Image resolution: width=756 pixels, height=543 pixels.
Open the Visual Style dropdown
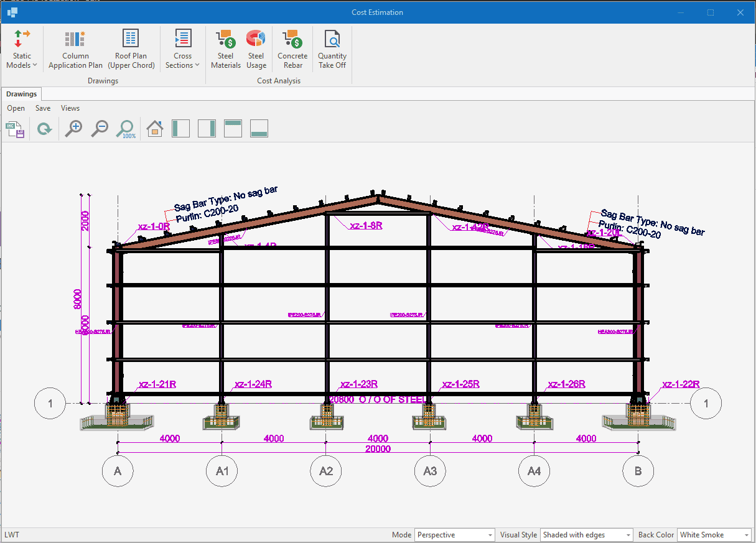[x=586, y=535]
